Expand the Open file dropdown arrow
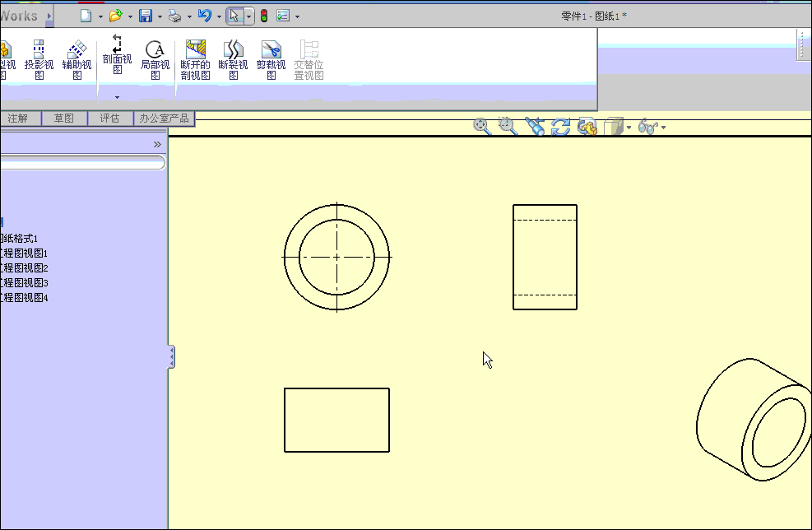The height and width of the screenshot is (530, 812). (x=130, y=16)
